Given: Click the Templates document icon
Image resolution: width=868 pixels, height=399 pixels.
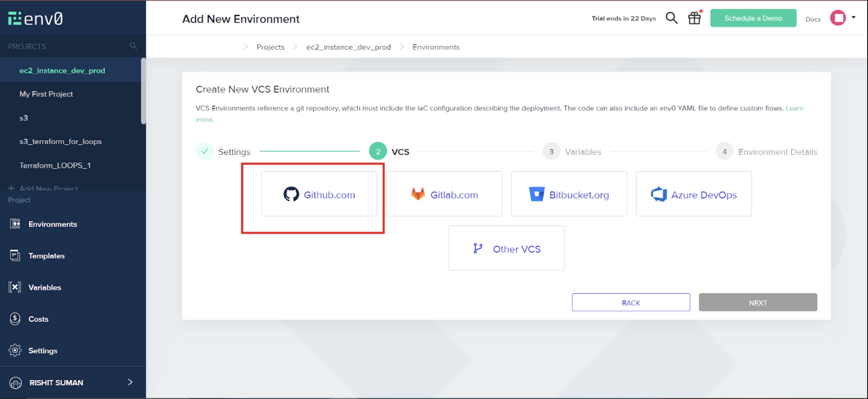Looking at the screenshot, I should (15, 255).
